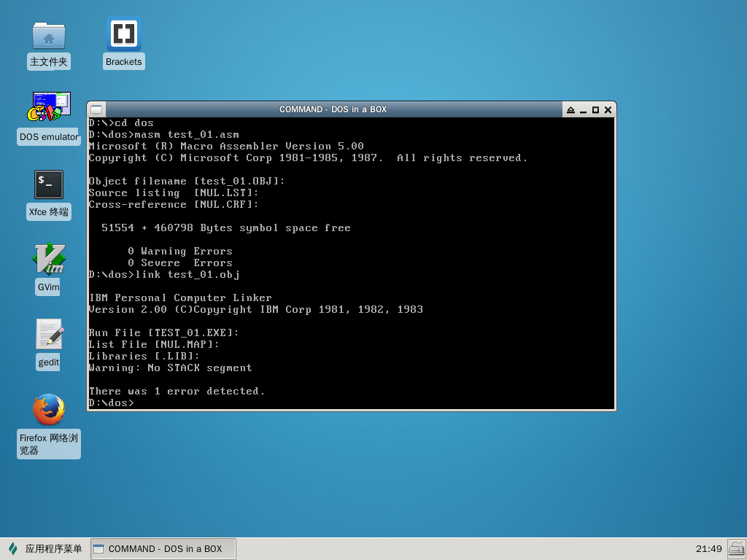
Task: Close the COMMAND - DOS in a BOX window
Action: (608, 110)
